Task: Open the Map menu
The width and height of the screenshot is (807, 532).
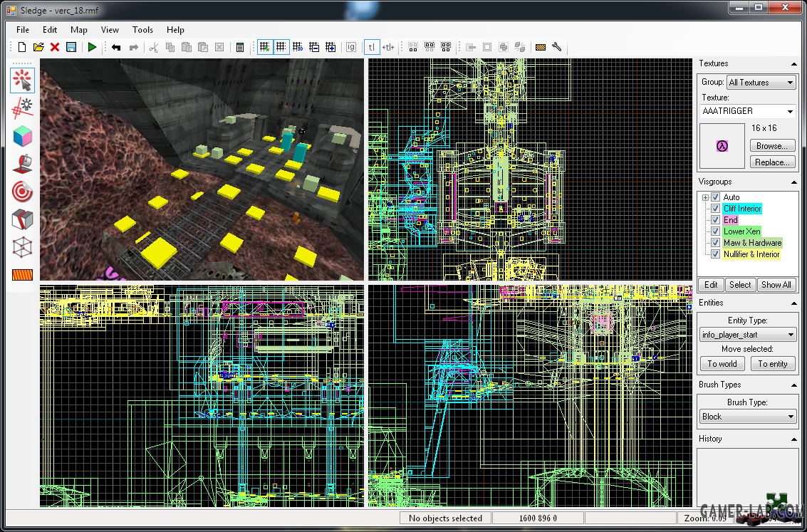Action: click(x=79, y=30)
